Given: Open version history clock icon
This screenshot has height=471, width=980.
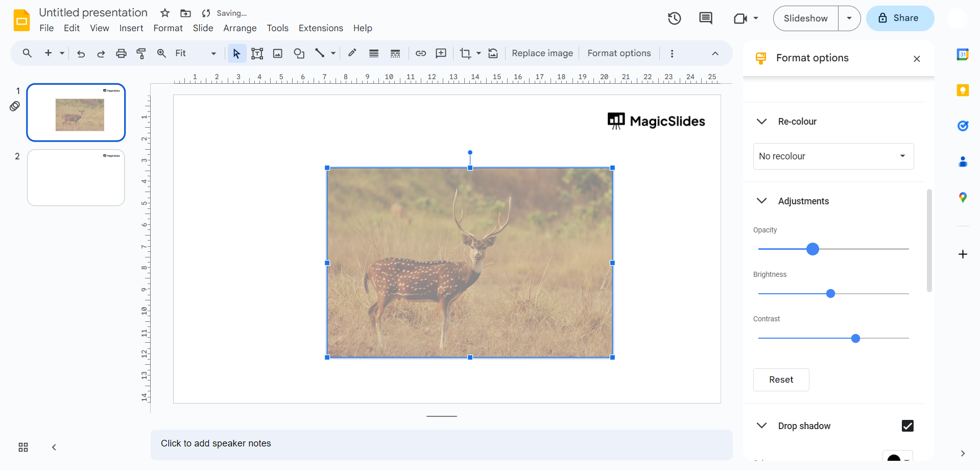Looking at the screenshot, I should pos(675,18).
